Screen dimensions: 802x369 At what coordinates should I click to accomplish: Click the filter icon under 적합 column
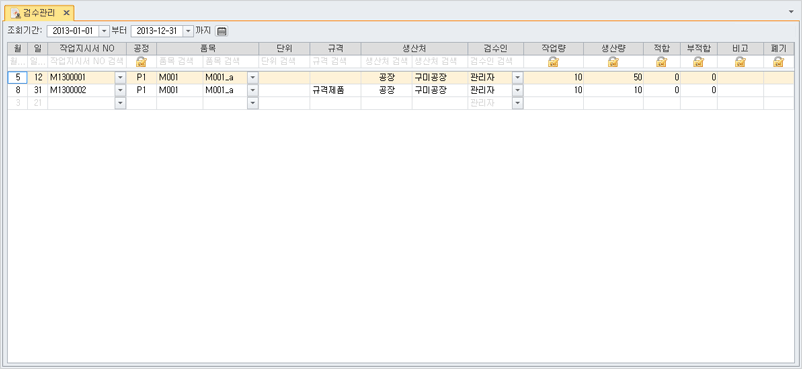(x=661, y=62)
